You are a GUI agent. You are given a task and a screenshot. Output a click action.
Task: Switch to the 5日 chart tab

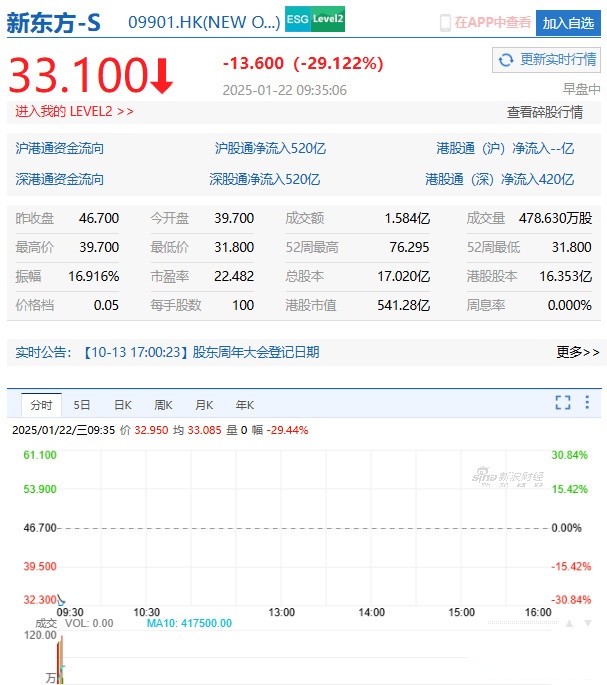pos(82,405)
